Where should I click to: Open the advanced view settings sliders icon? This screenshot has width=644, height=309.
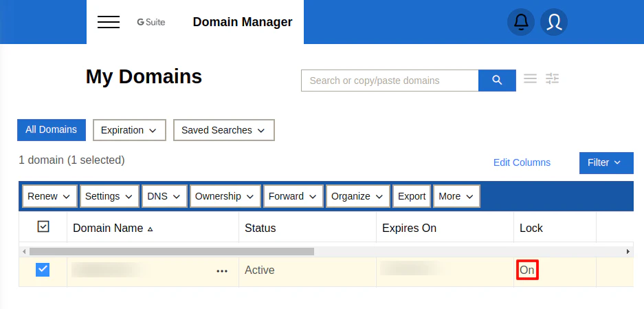(553, 78)
